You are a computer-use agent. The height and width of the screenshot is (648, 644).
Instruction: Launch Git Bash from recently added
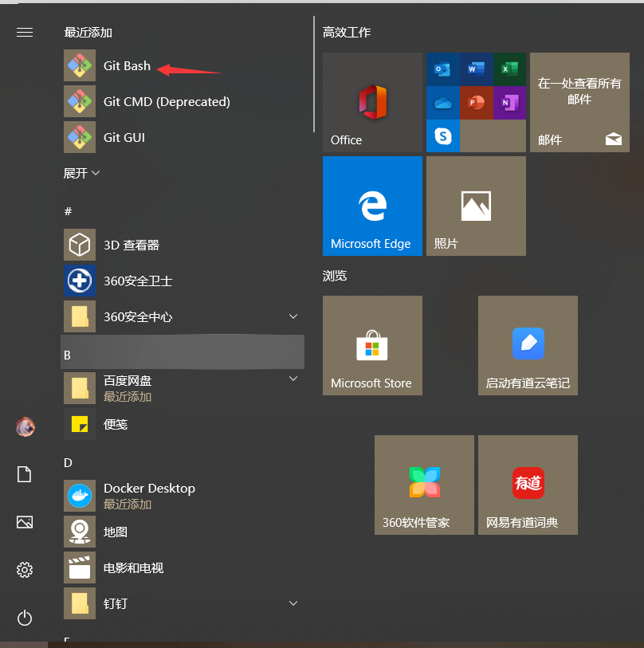[183, 65]
